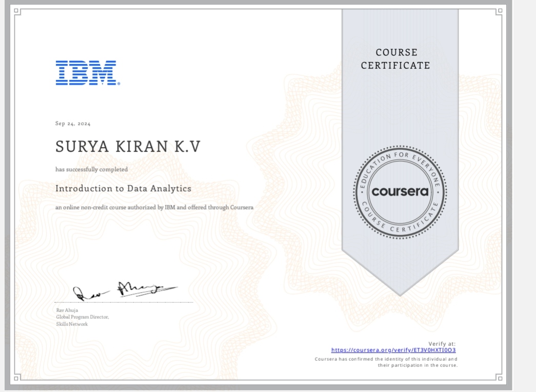
Task: Click the 'their participation in the course.' line
Action: click(418, 365)
